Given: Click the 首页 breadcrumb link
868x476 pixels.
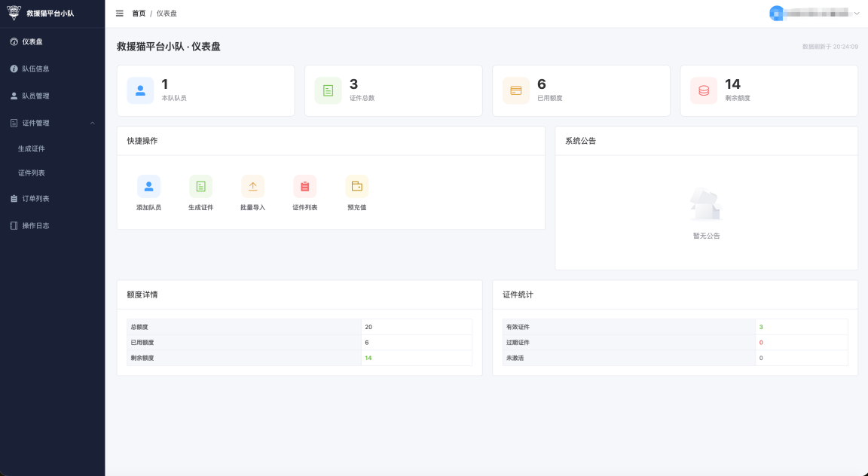Looking at the screenshot, I should (139, 14).
